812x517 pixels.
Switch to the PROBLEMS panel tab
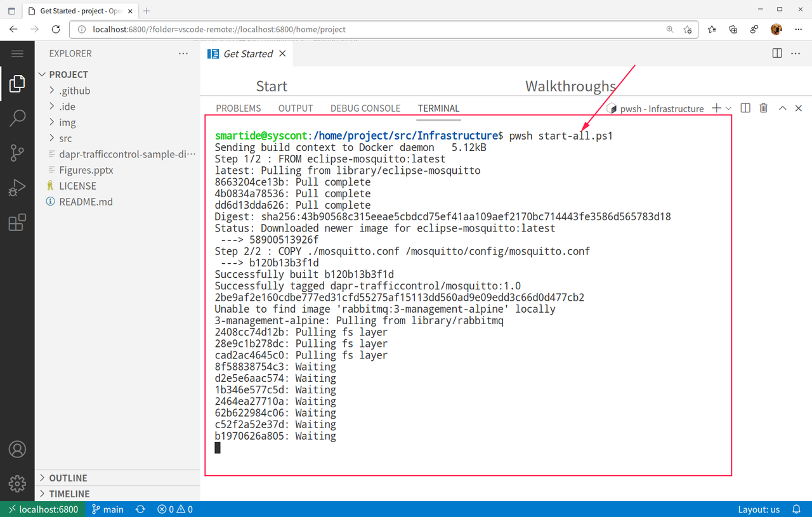pos(239,108)
